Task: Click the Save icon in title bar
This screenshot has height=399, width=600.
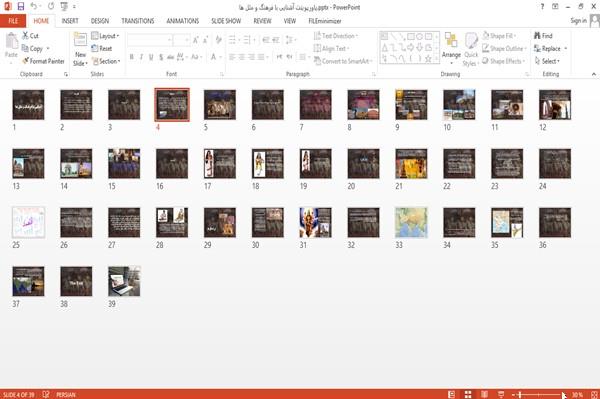Action: point(21,6)
